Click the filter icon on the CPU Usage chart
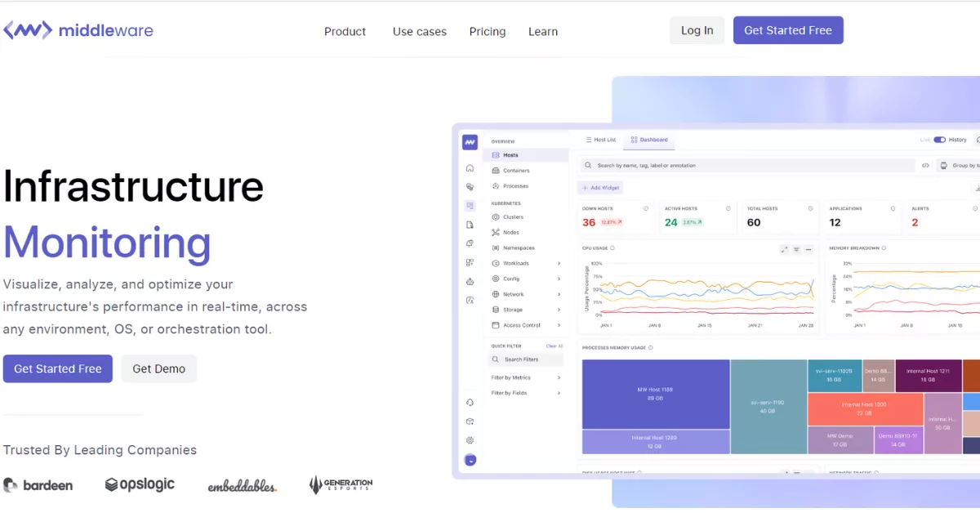The image size is (980, 513). pos(796,249)
